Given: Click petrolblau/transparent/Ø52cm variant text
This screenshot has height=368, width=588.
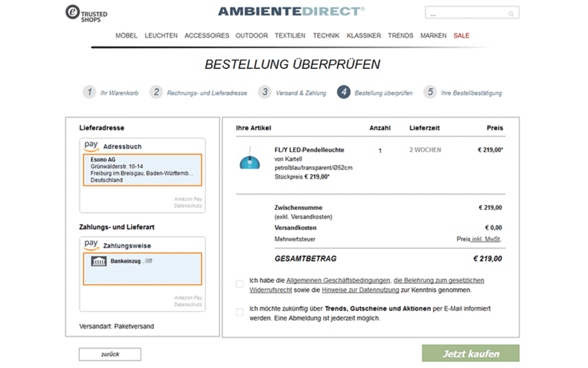Looking at the screenshot, I should [314, 168].
